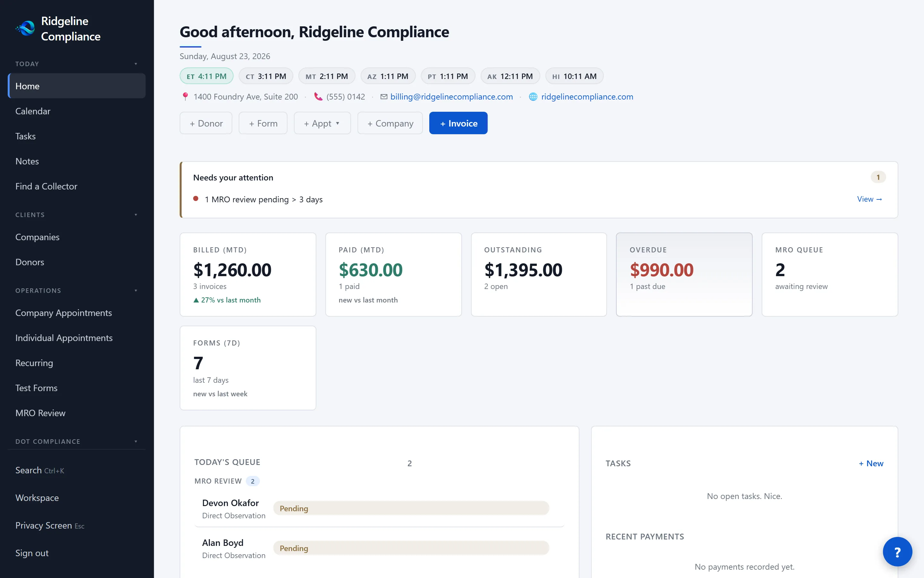The width and height of the screenshot is (924, 578).
Task: Click the billing email link
Action: click(x=451, y=97)
